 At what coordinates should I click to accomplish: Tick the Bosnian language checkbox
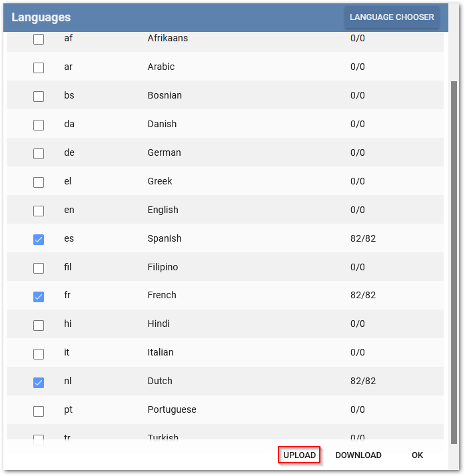pyautogui.click(x=39, y=97)
